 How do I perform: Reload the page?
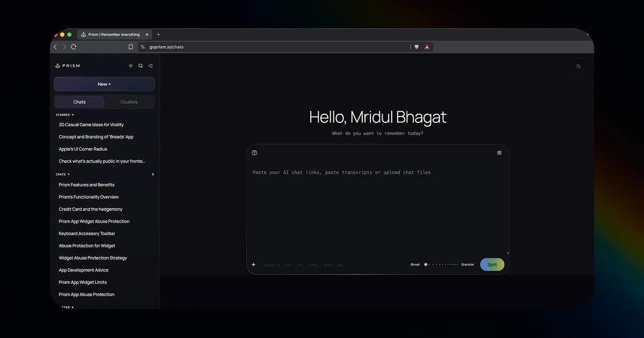[74, 47]
